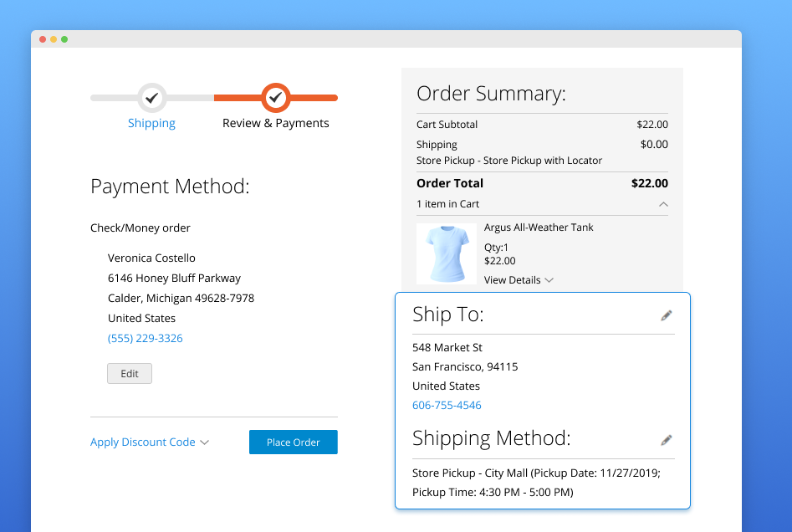Collapse the 1 item in Cart section
Image resolution: width=792 pixels, height=532 pixels.
pos(662,204)
